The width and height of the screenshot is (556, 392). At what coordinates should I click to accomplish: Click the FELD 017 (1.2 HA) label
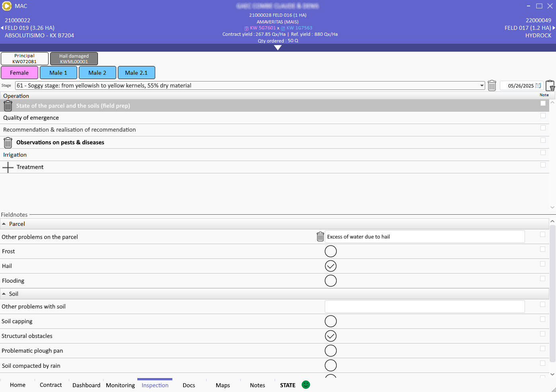pyautogui.click(x=528, y=28)
